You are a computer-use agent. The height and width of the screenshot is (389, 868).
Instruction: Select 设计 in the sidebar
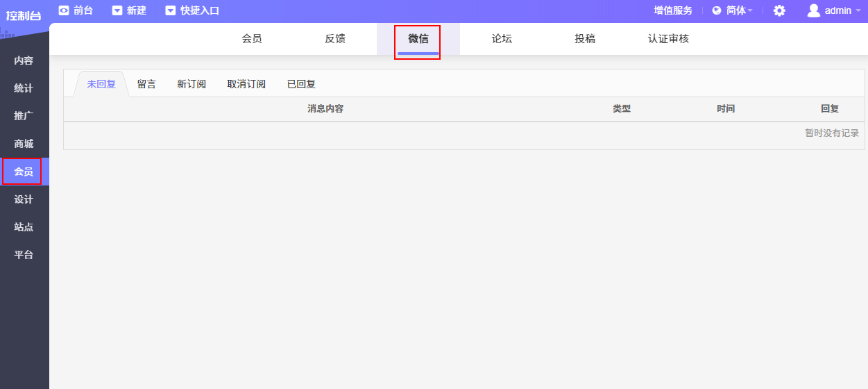tap(24, 199)
